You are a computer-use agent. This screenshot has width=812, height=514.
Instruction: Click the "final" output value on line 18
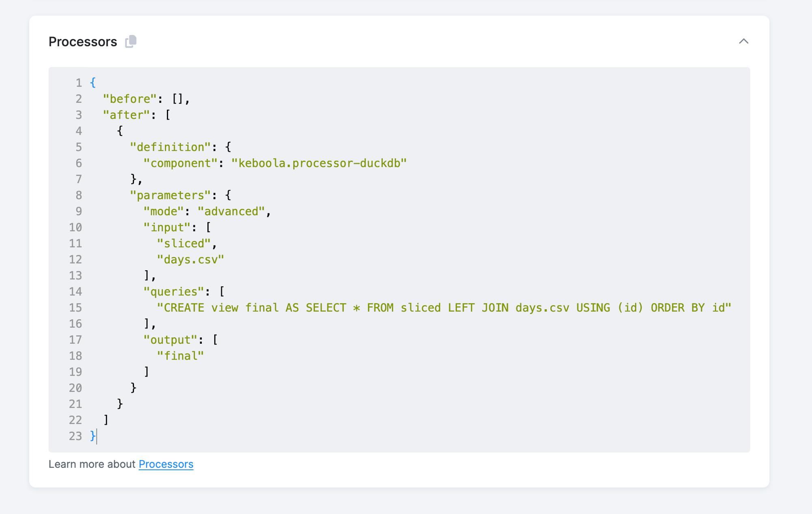click(181, 356)
